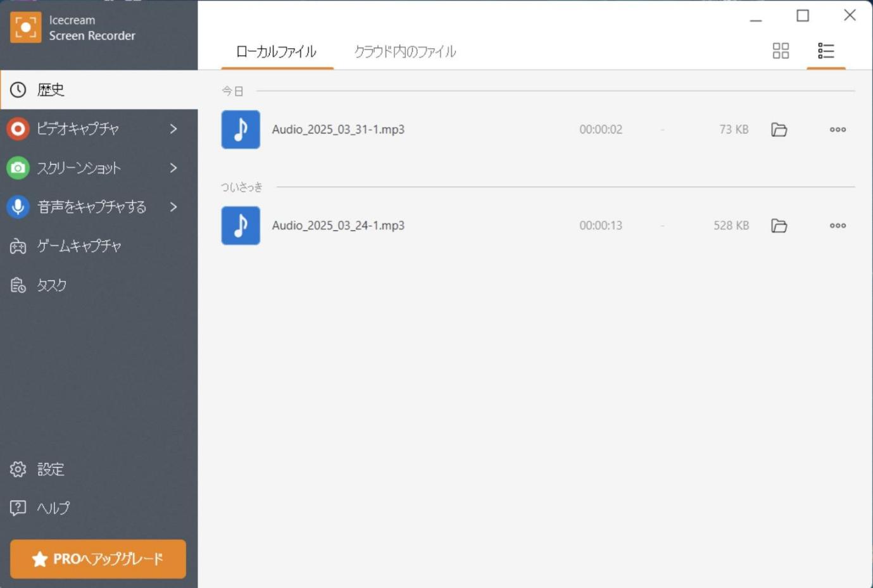Click the 00:00:13 duration value
Image resolution: width=873 pixels, height=588 pixels.
601,225
